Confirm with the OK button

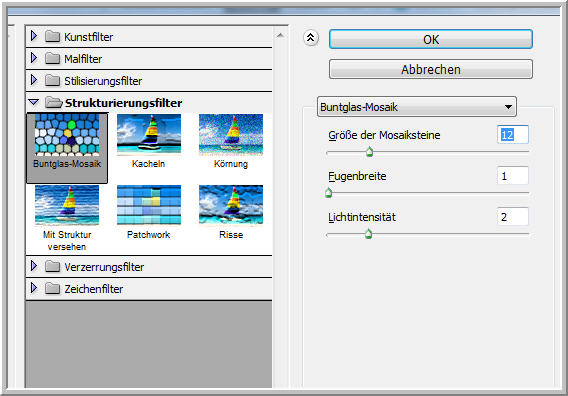point(431,39)
